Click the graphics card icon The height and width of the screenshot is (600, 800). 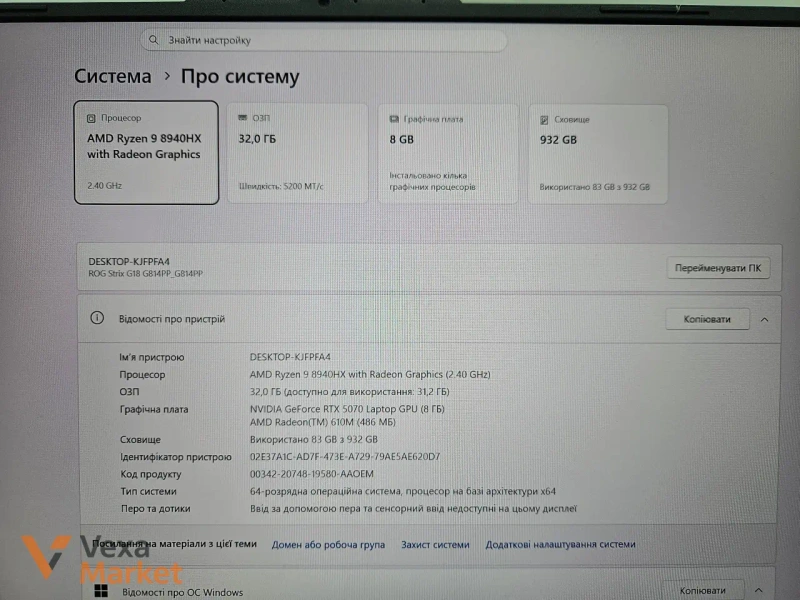click(394, 119)
